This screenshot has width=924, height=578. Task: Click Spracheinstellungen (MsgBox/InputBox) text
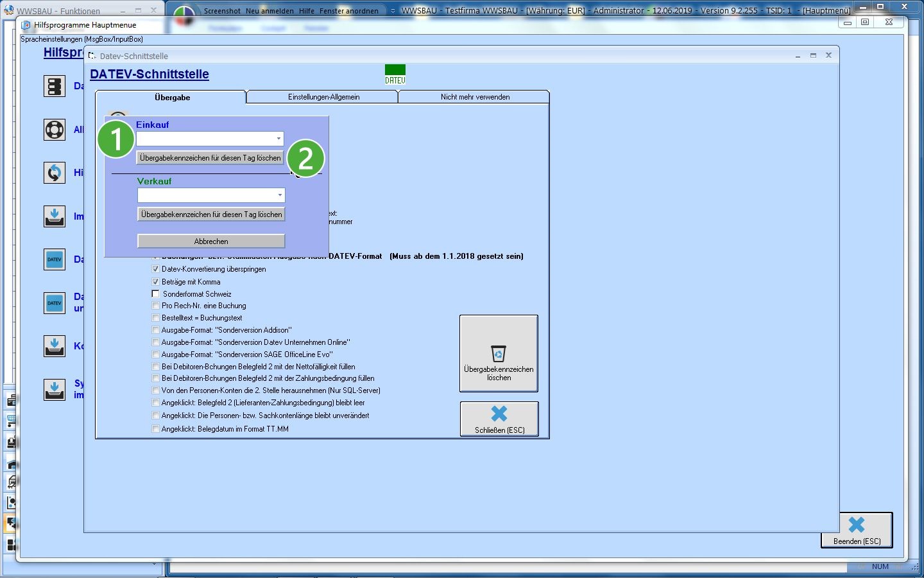coord(81,39)
